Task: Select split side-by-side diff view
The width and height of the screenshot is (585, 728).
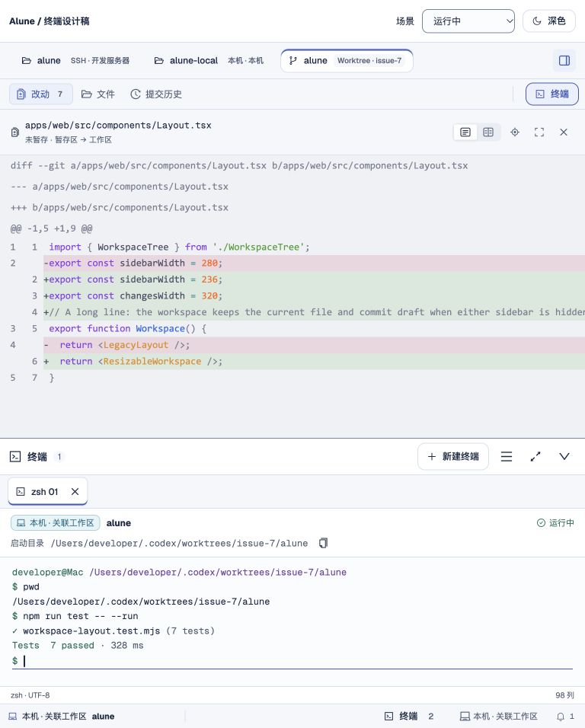Action: click(488, 133)
